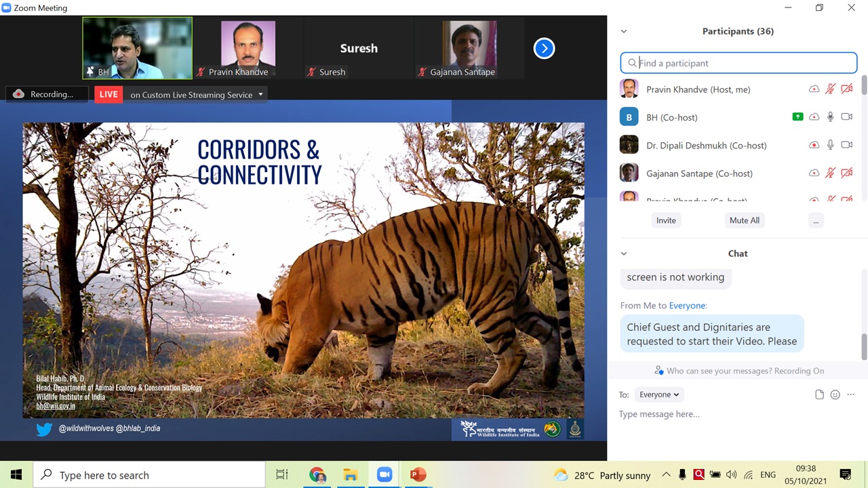
Task: Open the emoji picker in chat
Action: 835,394
